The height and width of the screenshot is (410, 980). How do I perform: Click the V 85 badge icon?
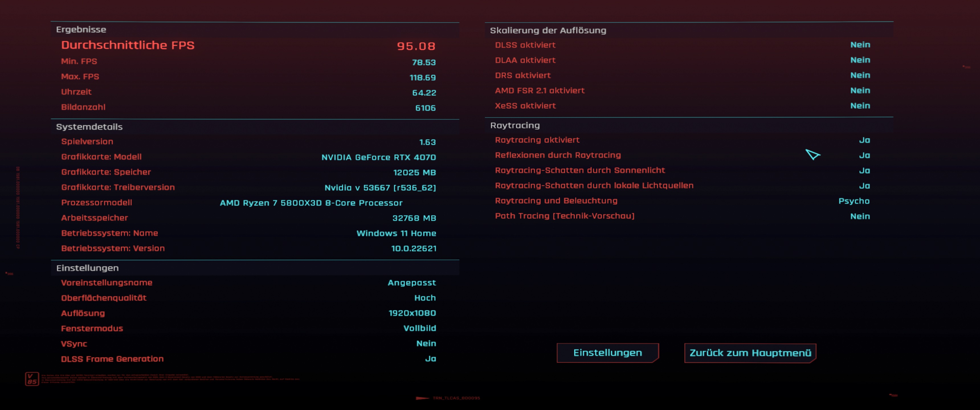pyautogui.click(x=32, y=379)
